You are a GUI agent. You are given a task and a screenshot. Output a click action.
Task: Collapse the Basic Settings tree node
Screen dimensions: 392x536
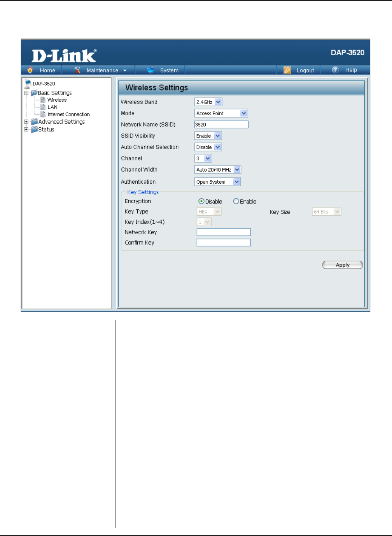[x=26, y=93]
